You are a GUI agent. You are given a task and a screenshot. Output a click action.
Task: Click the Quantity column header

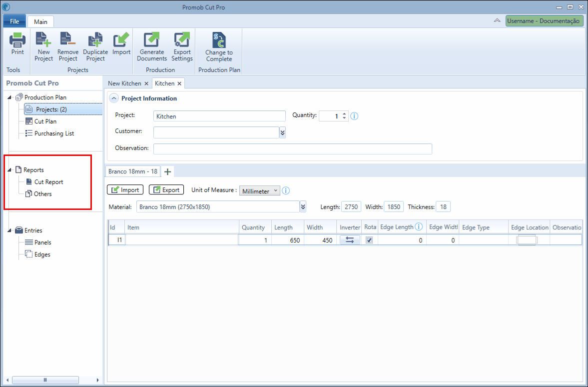point(255,227)
